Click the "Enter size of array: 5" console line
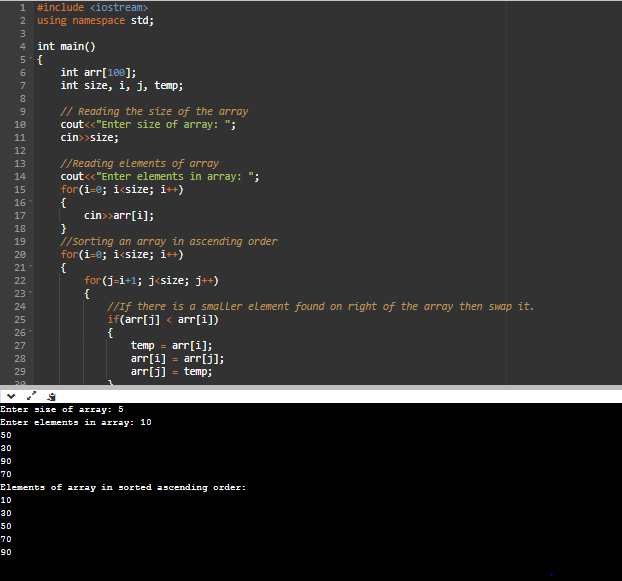Viewport: 622px width, 581px height. click(61, 409)
